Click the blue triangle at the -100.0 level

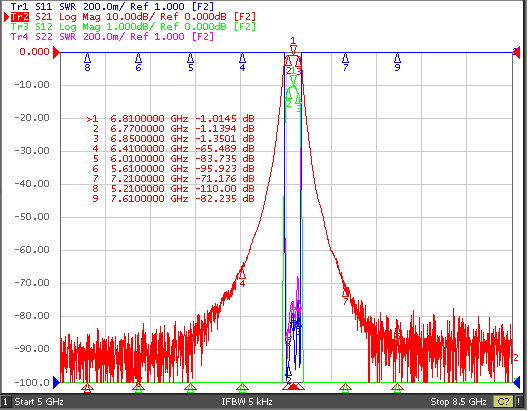click(57, 382)
